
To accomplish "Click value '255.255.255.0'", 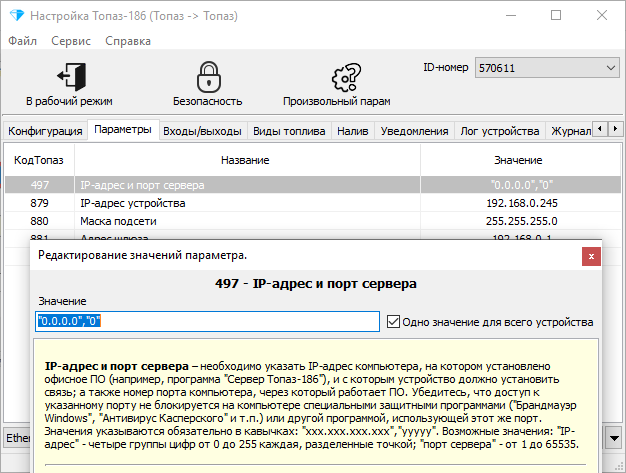I will click(x=521, y=221).
